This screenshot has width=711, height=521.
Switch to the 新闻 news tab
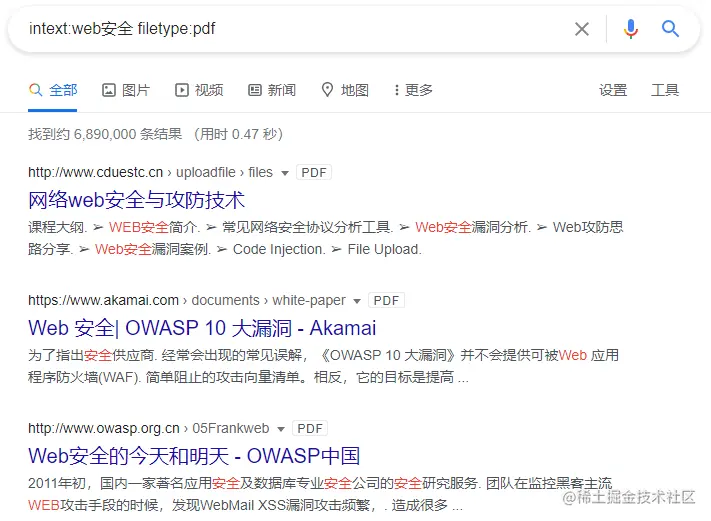(x=272, y=90)
